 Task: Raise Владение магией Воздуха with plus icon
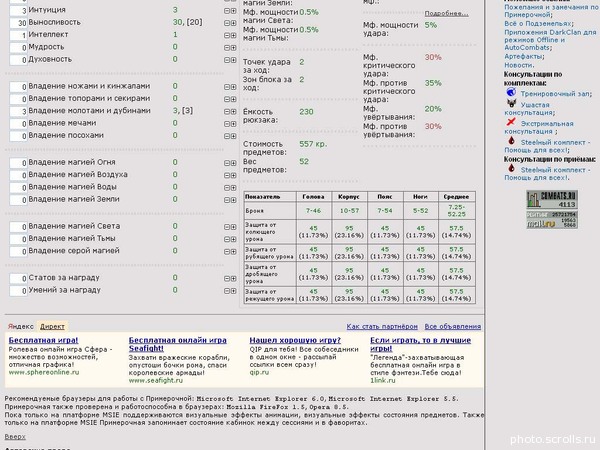233,175
